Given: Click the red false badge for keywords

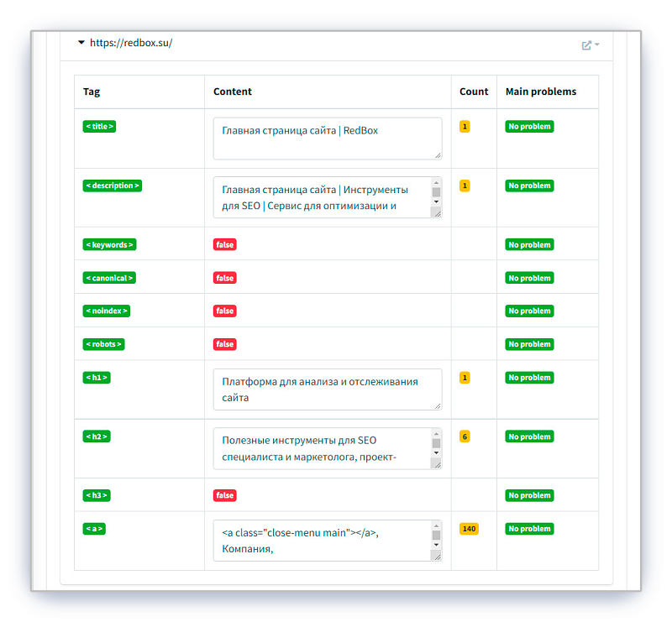Looking at the screenshot, I should [x=224, y=245].
